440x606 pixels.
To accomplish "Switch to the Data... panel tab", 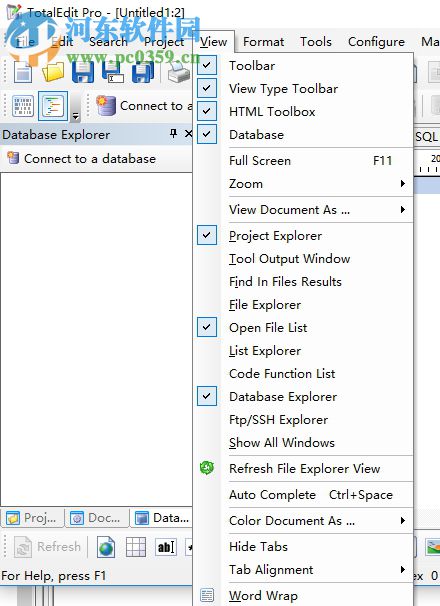I will (x=162, y=517).
